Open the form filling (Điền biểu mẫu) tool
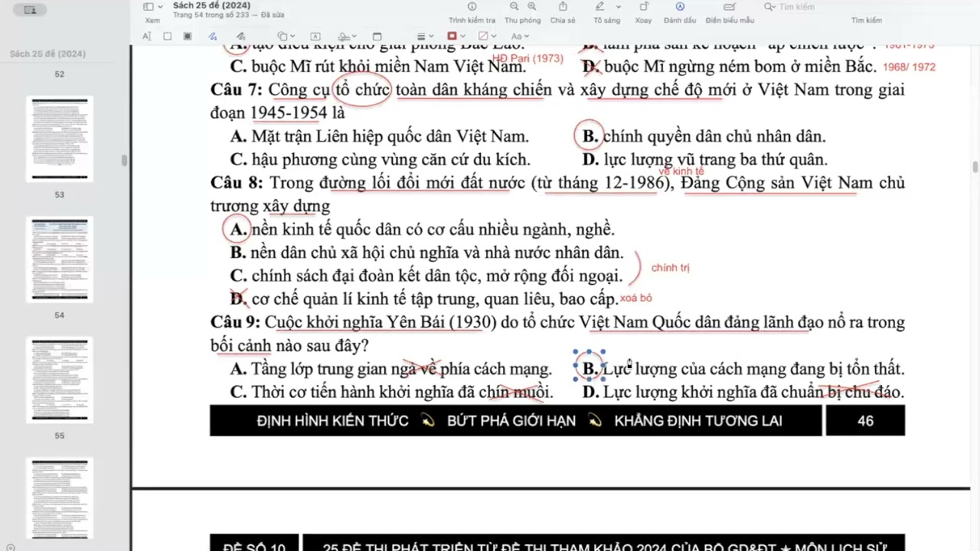Viewport: 980px width, 551px height. (730, 7)
